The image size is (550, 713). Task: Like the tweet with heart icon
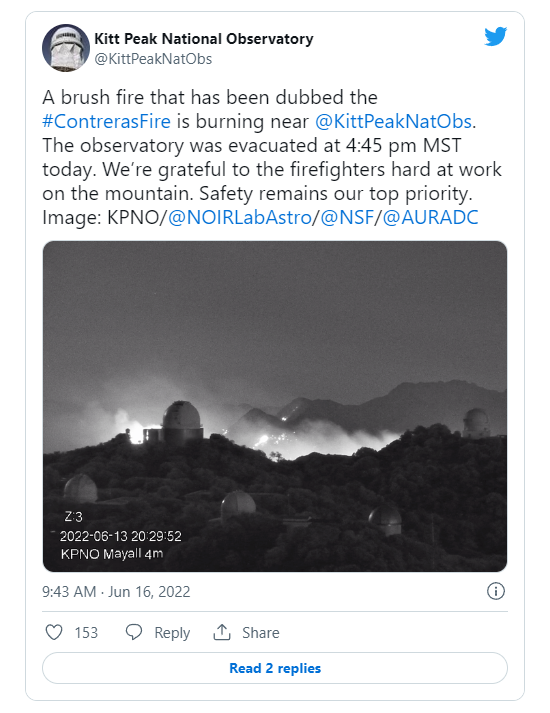tap(54, 633)
